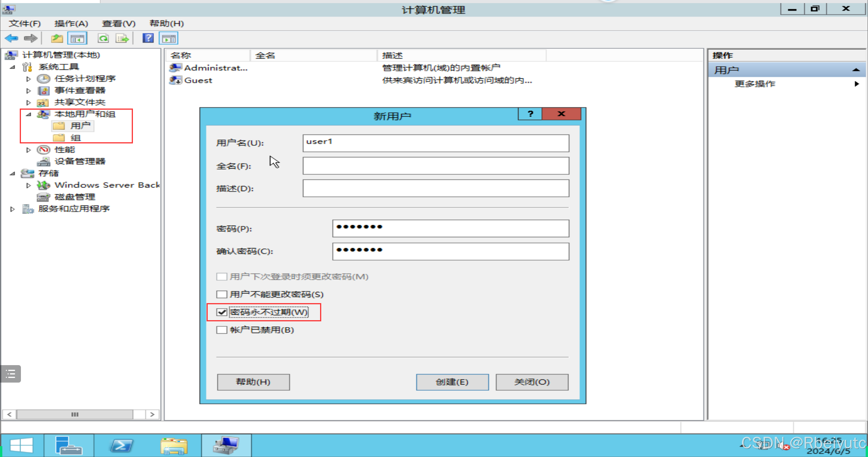Click the 创建(E) button
Image resolution: width=868 pixels, height=457 pixels.
coord(452,382)
